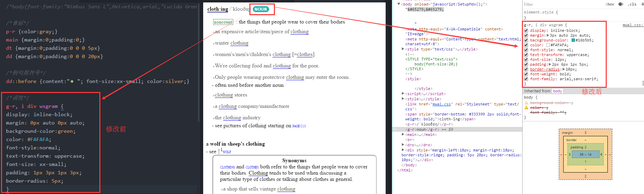Open the three-dot menu in the Styles pane
644x194 pixels.
pyautogui.click(x=643, y=83)
